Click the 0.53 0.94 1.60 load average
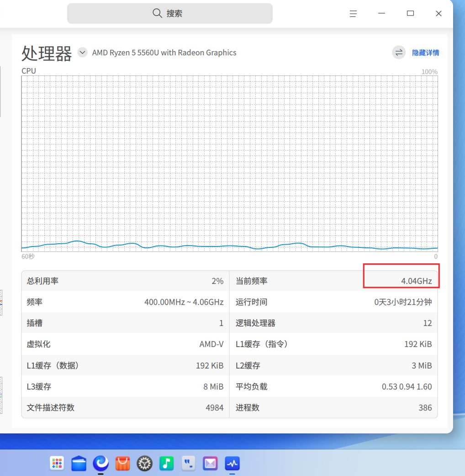This screenshot has height=476, width=465. coord(407,386)
